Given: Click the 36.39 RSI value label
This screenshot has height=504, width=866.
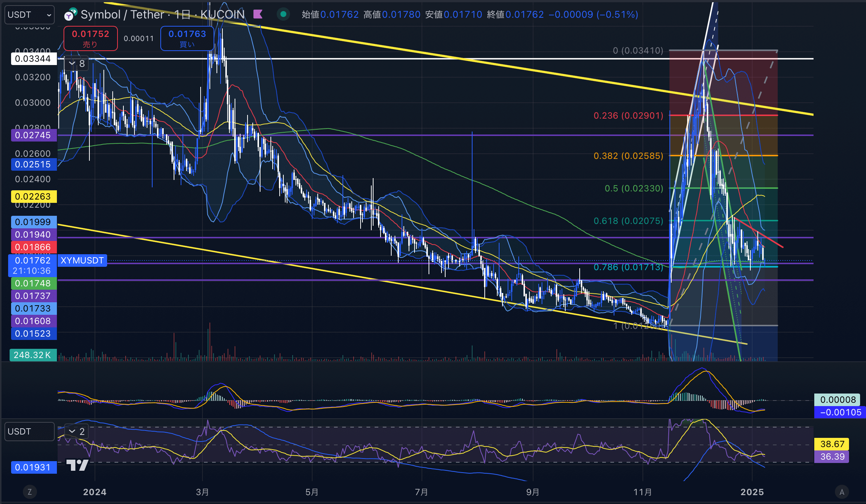Looking at the screenshot, I should click(x=832, y=457).
